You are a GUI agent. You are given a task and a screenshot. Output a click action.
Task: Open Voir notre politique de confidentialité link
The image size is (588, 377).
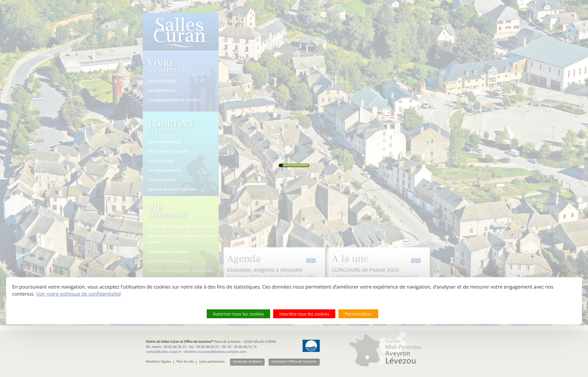78,294
